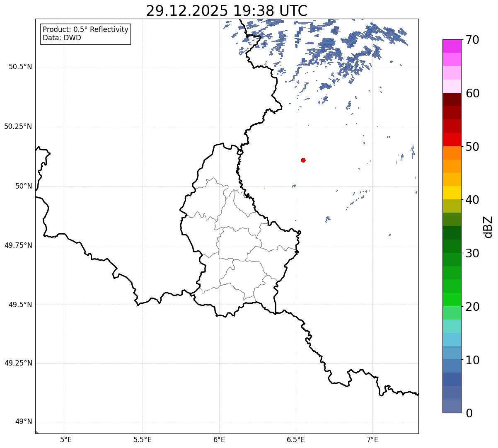The height and width of the screenshot is (448, 498).
Task: Click the 49°N latitude label
Action: 24,422
